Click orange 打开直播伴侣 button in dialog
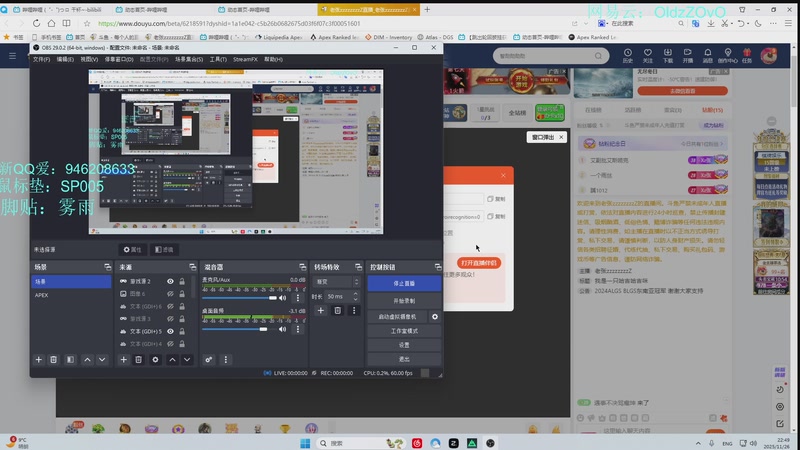The height and width of the screenshot is (450, 800). pos(479,263)
